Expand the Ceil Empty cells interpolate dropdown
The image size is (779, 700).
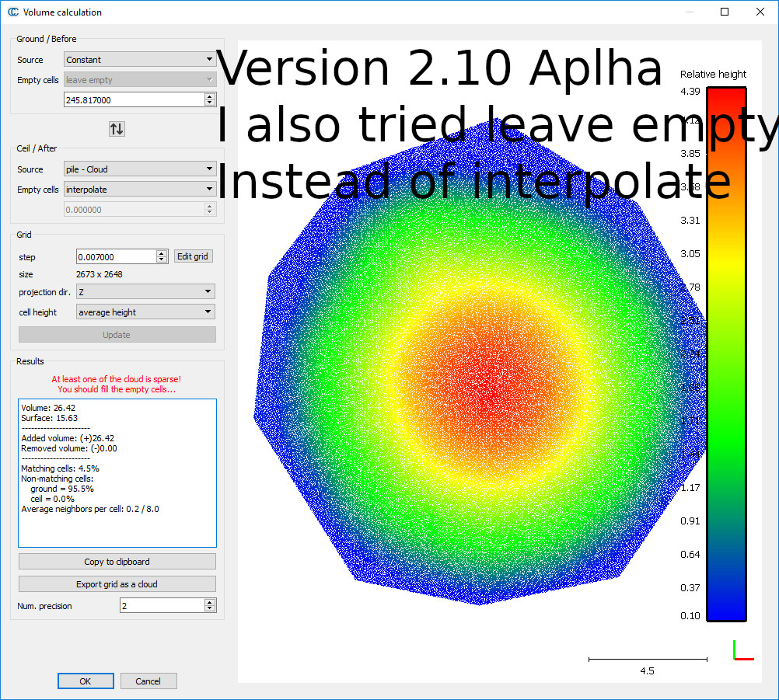point(140,190)
